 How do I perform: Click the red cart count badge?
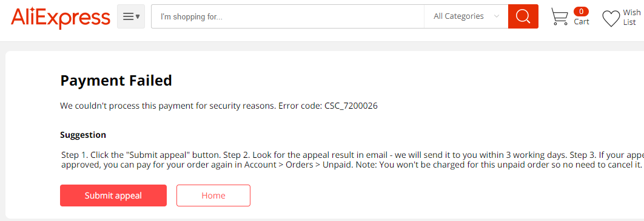581,12
